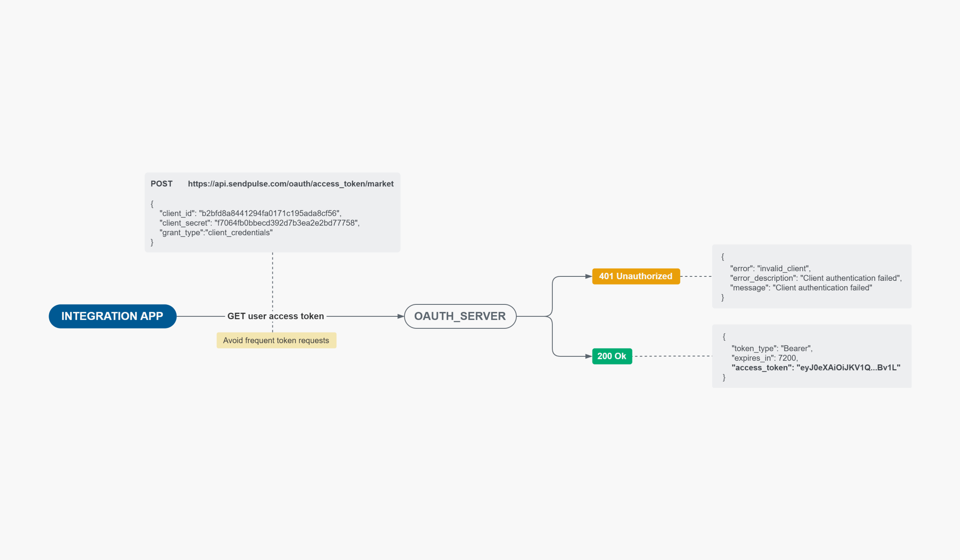This screenshot has width=960, height=560.
Task: Click the arrowhead pointing into OAUTH_SERVER
Action: tap(400, 316)
